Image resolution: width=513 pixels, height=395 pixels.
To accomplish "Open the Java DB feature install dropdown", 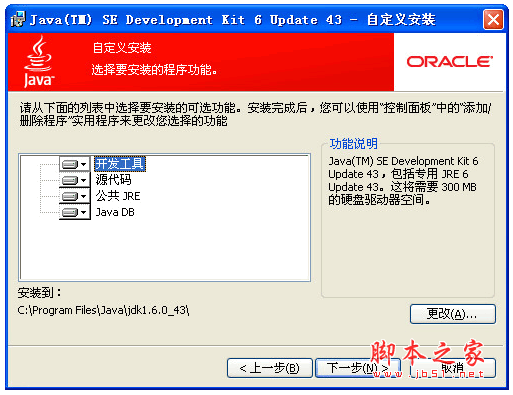I will pos(75,212).
